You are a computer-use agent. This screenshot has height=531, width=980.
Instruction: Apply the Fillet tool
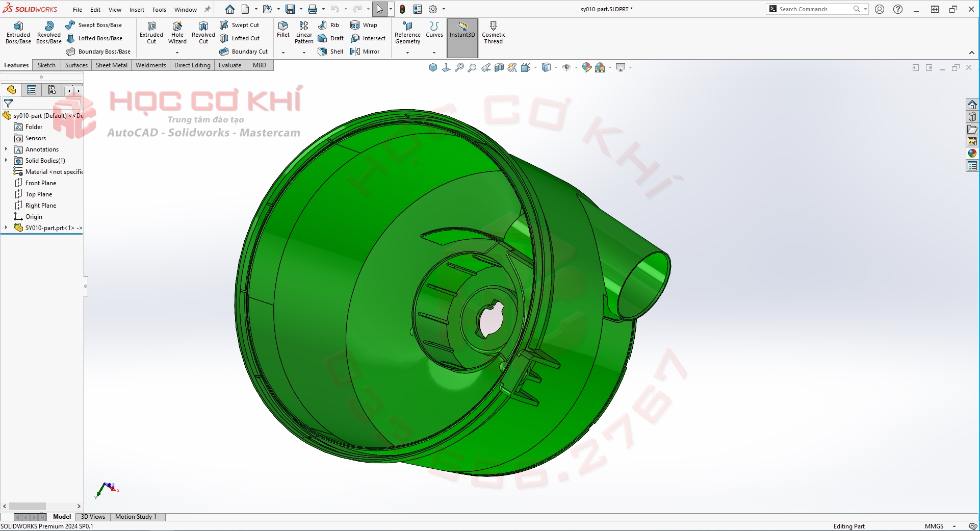[x=283, y=29]
